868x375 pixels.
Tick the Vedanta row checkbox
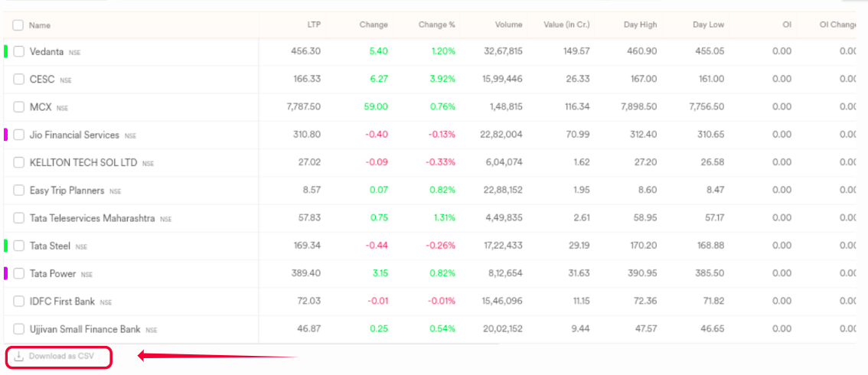click(x=19, y=52)
